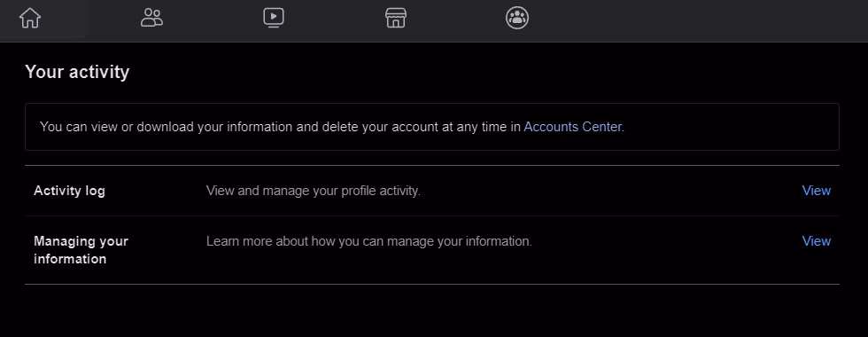This screenshot has height=337, width=868.
Task: Go to the Home feed icon
Action: [30, 18]
